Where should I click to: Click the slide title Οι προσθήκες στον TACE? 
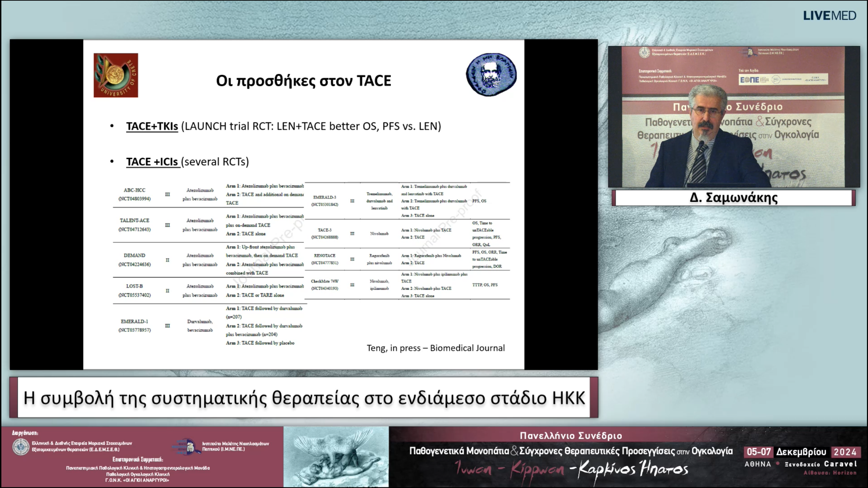(303, 81)
